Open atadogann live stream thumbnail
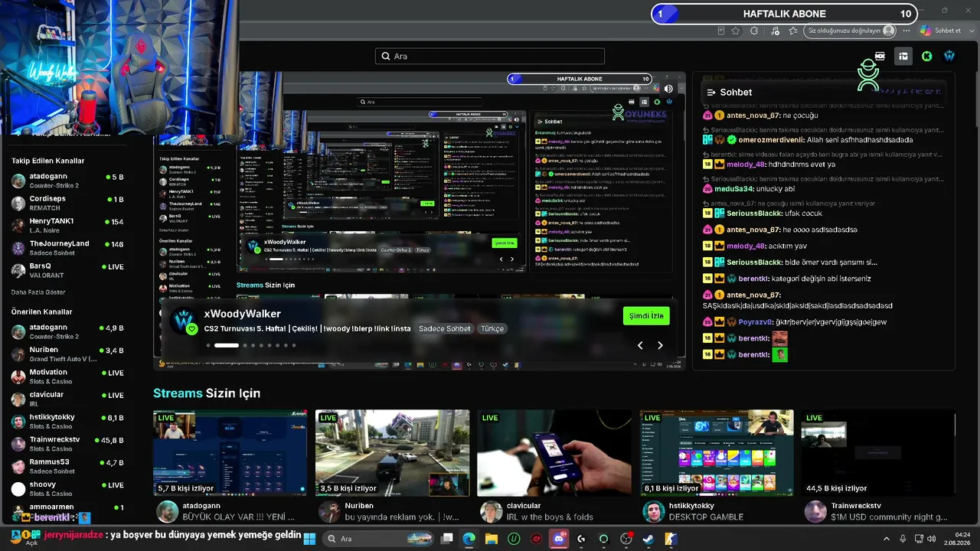980x551 pixels. [230, 453]
